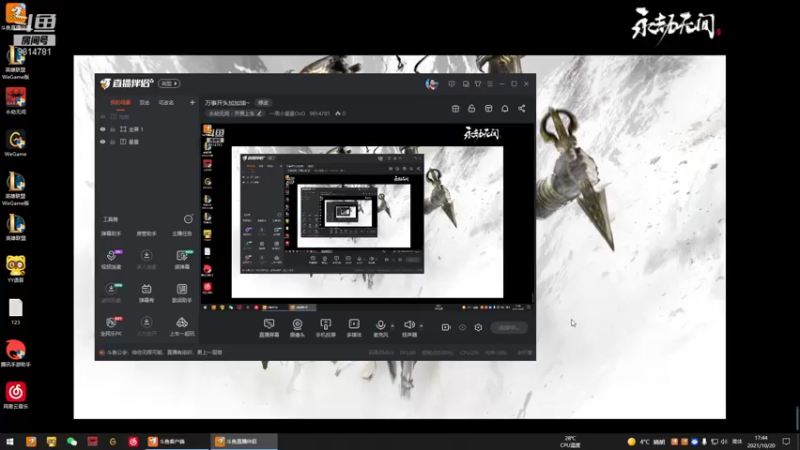Screen dimensions: 800x450
Task: Click the start streaming pill button
Action: [x=509, y=328]
